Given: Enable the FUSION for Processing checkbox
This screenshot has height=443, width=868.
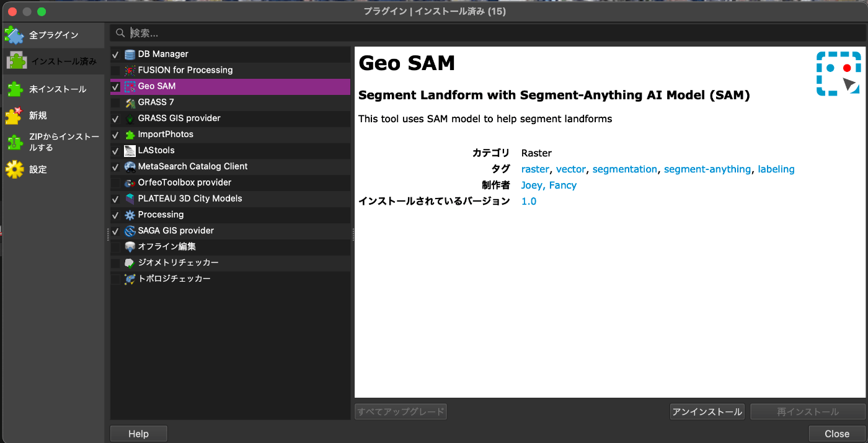Looking at the screenshot, I should coord(115,71).
